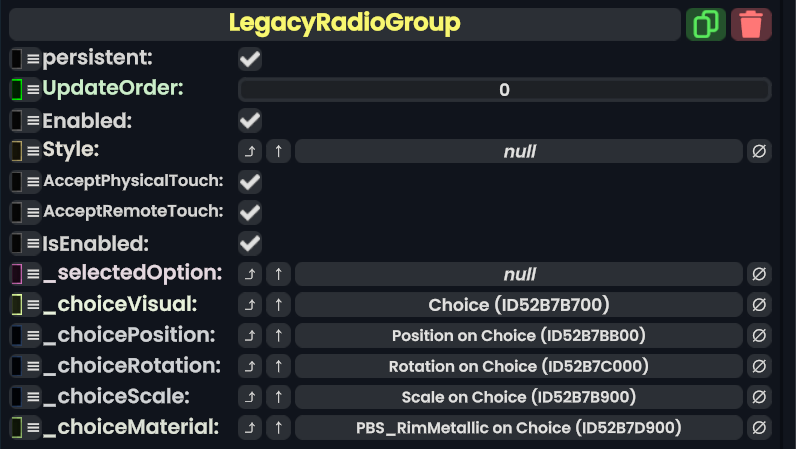The width and height of the screenshot is (796, 449).
Task: Click the AcceptRemoteTouch field label
Action: [133, 212]
